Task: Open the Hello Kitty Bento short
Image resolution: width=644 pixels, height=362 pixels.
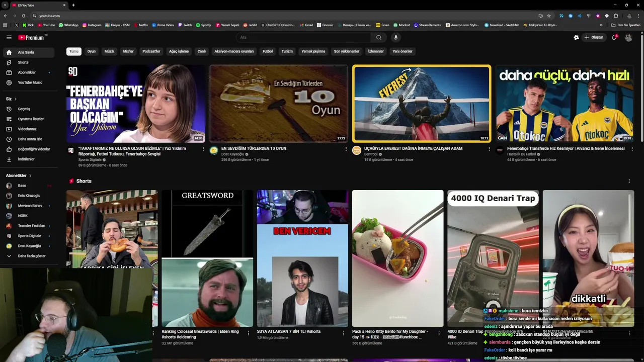Action: point(397,258)
